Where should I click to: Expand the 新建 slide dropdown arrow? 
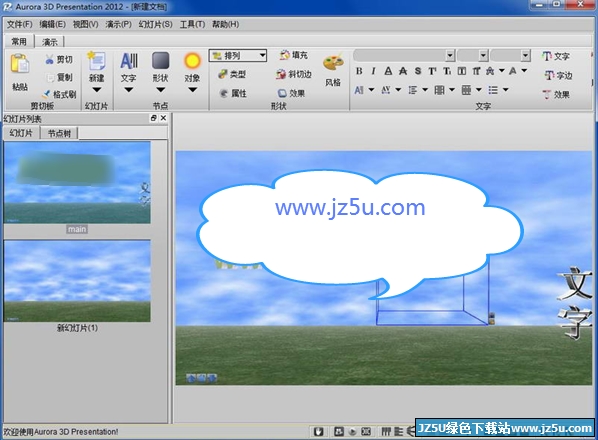[x=96, y=90]
